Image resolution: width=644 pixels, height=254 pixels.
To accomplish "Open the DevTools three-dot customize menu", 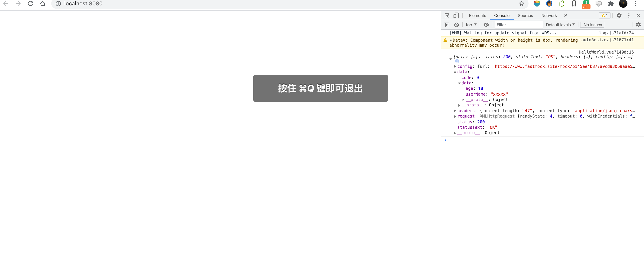I will coord(629,15).
